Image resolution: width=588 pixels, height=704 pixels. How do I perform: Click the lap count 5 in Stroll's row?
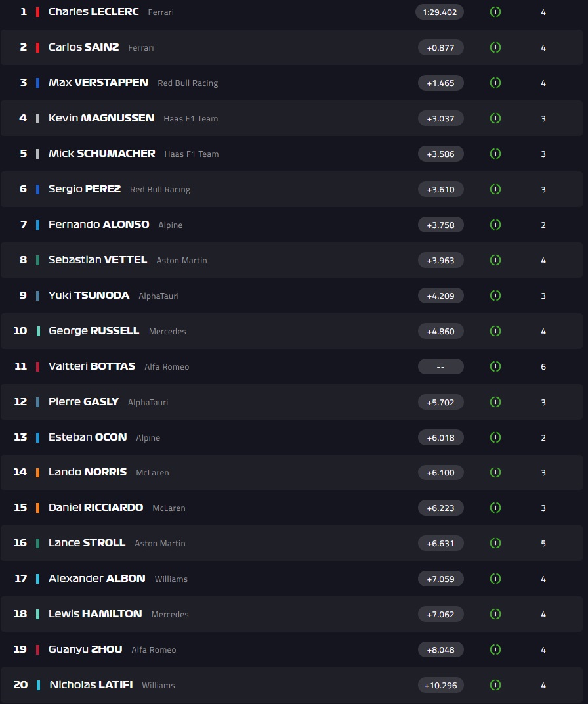[543, 543]
